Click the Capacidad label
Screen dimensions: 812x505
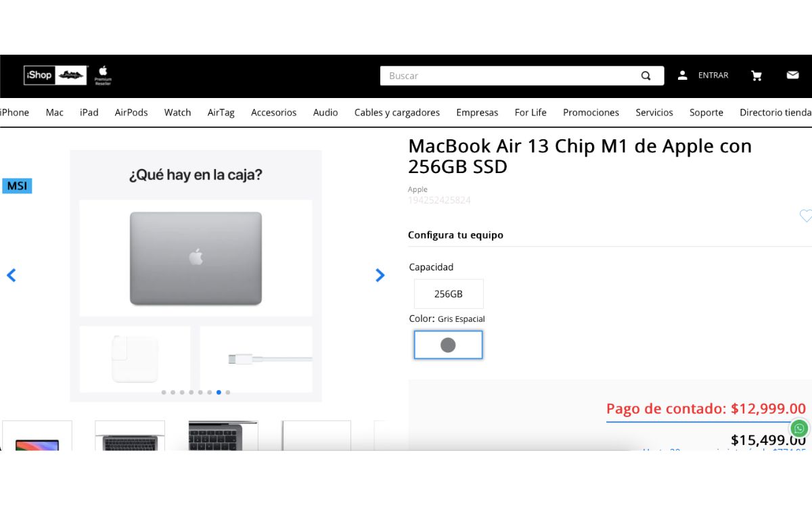[431, 267]
